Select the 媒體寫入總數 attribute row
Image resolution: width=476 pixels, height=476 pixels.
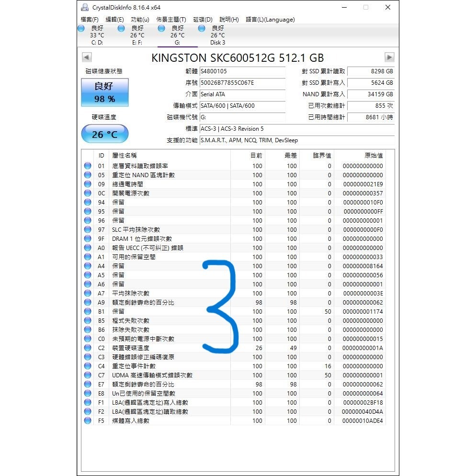(x=234, y=421)
